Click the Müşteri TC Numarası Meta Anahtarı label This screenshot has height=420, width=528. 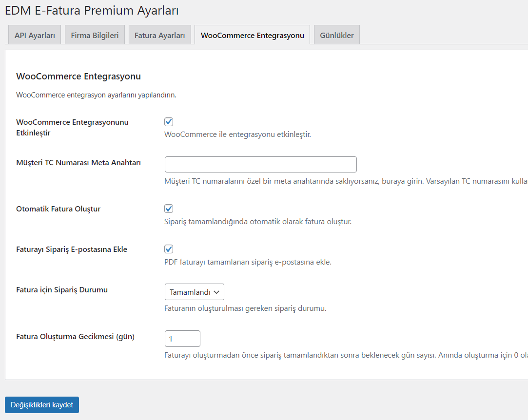pos(78,163)
